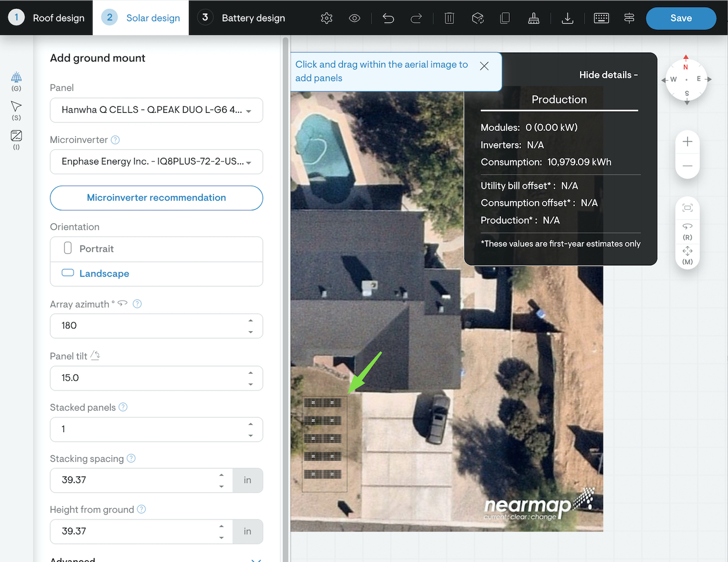Click the undo arrow in the toolbar

tap(388, 18)
